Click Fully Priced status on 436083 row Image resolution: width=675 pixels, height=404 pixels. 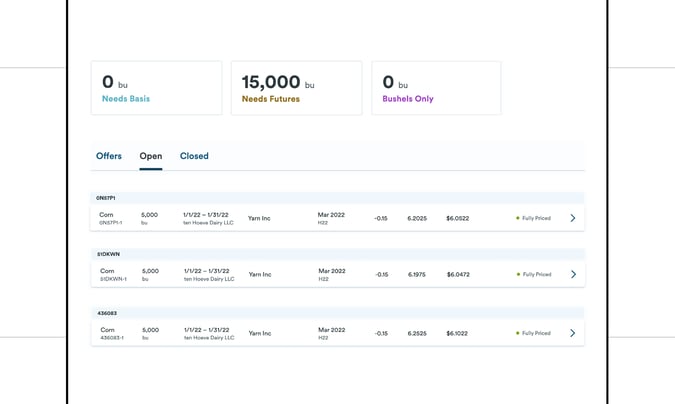[x=533, y=333]
